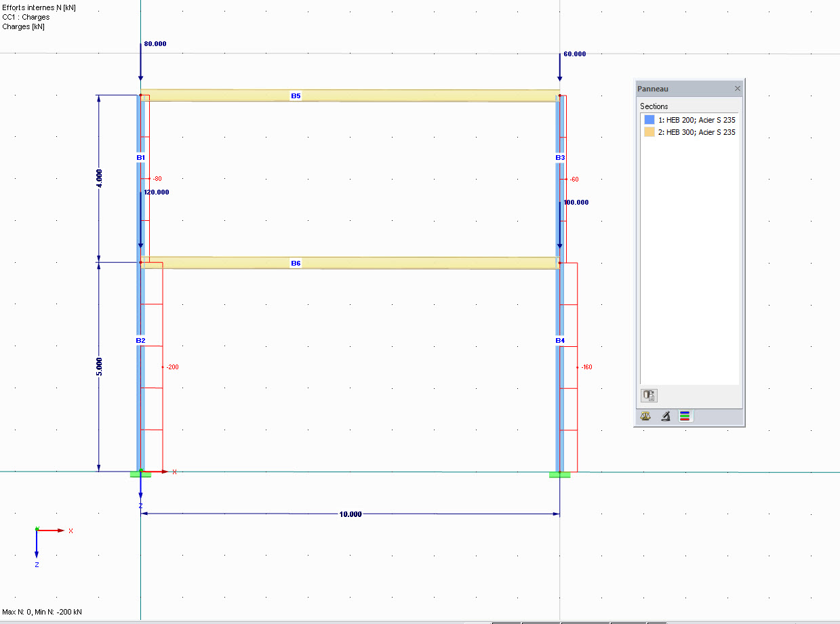Click the left green support at column base
The image size is (840, 624).
(140, 474)
